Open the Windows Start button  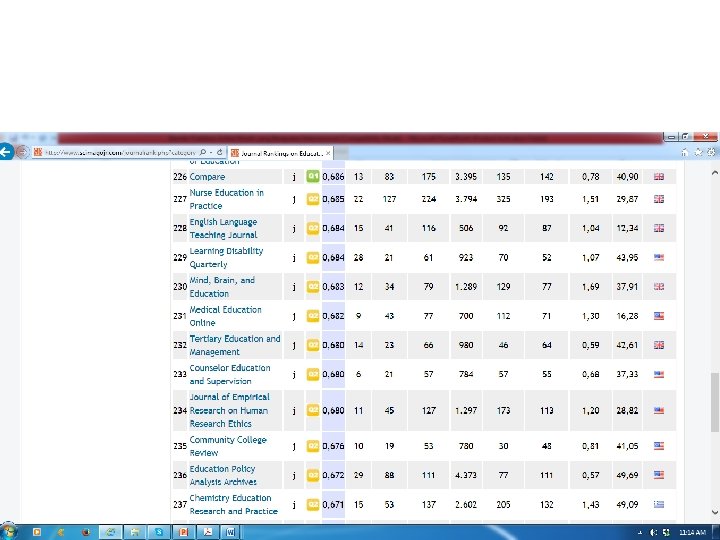(x=8, y=532)
